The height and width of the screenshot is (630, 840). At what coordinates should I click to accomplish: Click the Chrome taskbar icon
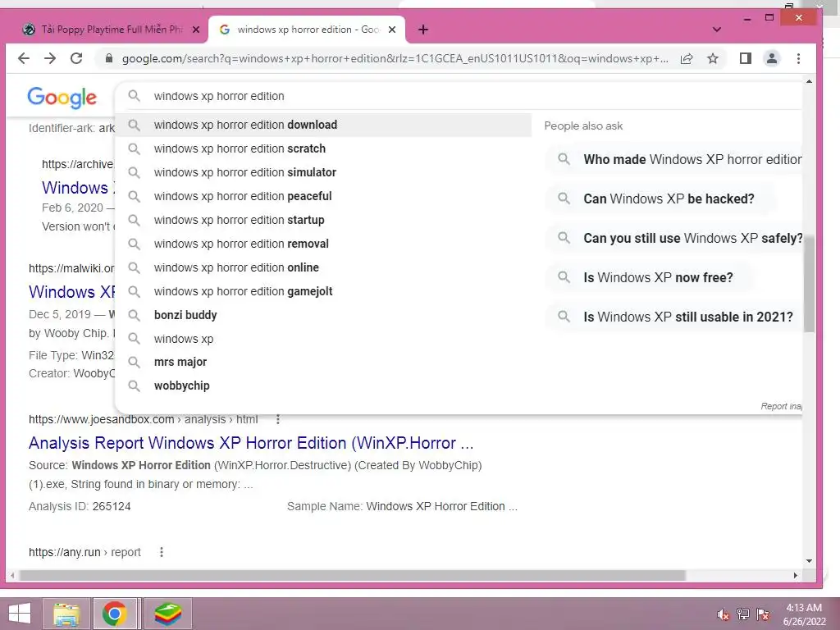[114, 614]
